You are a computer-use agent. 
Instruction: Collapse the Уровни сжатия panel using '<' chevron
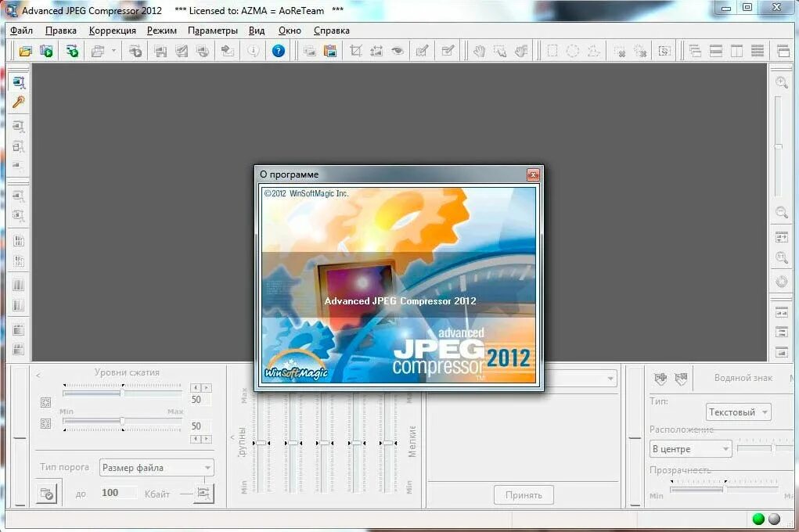(38, 376)
